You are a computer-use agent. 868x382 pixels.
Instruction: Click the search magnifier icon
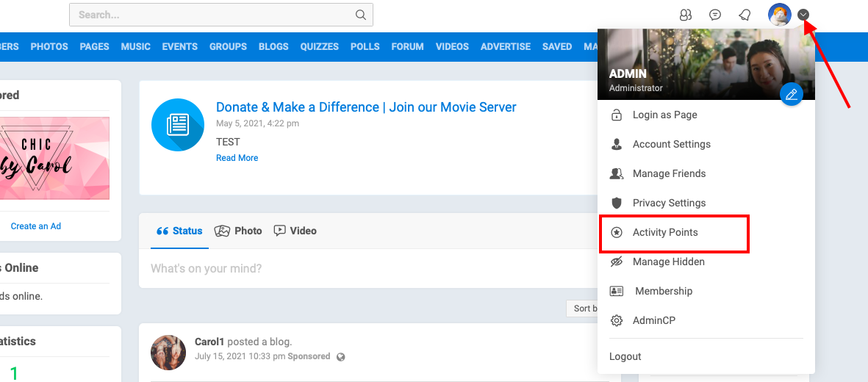[360, 15]
